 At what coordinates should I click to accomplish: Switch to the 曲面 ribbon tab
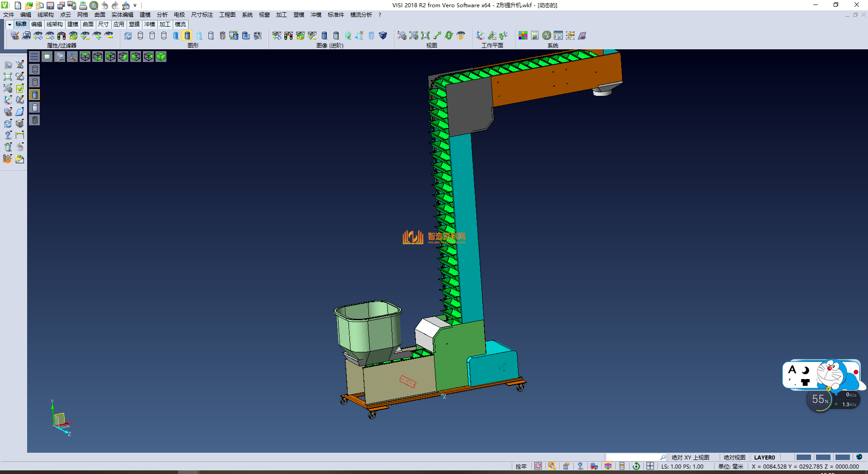click(x=88, y=24)
